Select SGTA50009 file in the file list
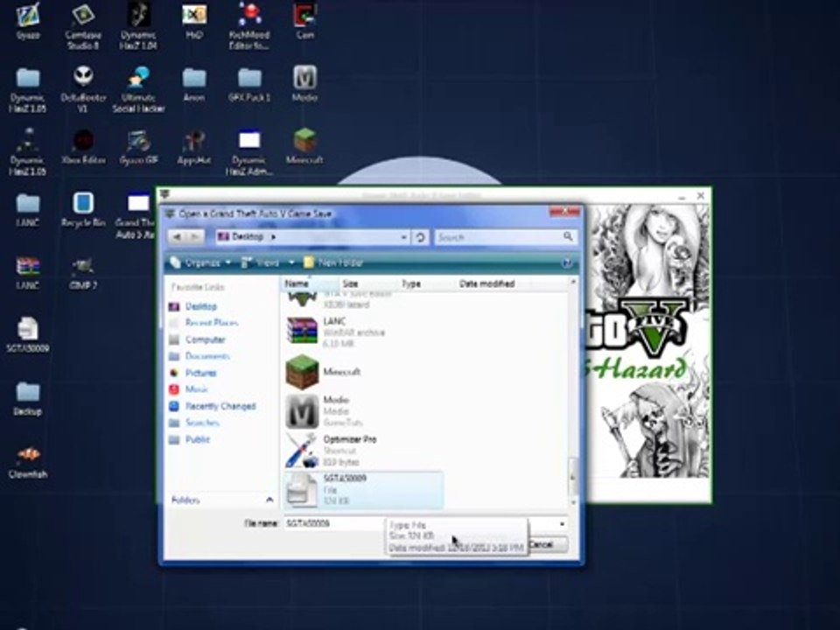 pyautogui.click(x=363, y=490)
